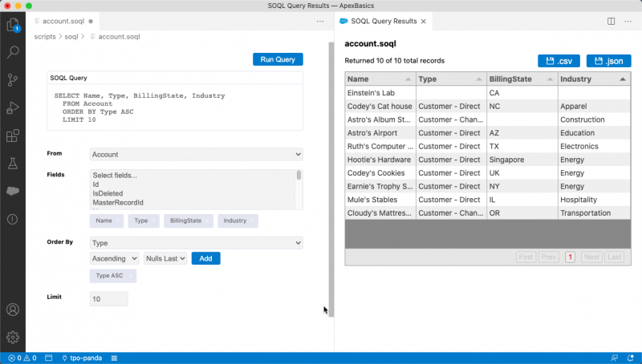Click the Fields list scrollbar
Image resolution: width=642 pixels, height=364 pixels.
coord(299,176)
